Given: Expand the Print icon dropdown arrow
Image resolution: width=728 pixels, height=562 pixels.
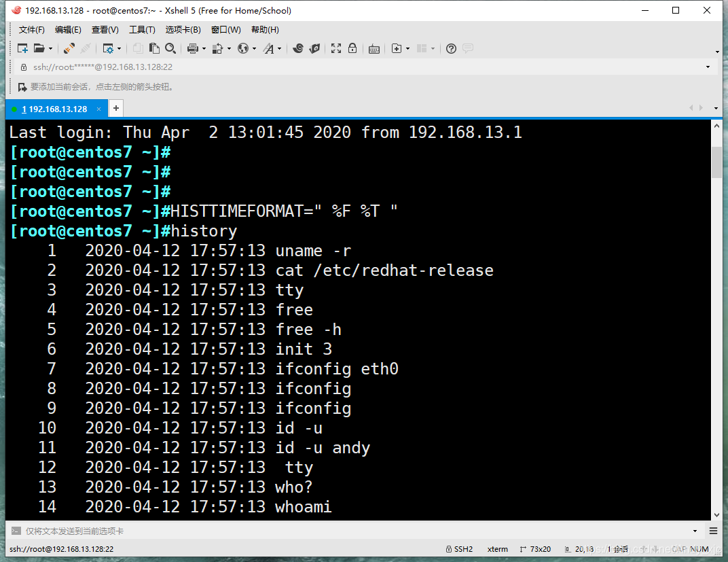Looking at the screenshot, I should tap(204, 48).
